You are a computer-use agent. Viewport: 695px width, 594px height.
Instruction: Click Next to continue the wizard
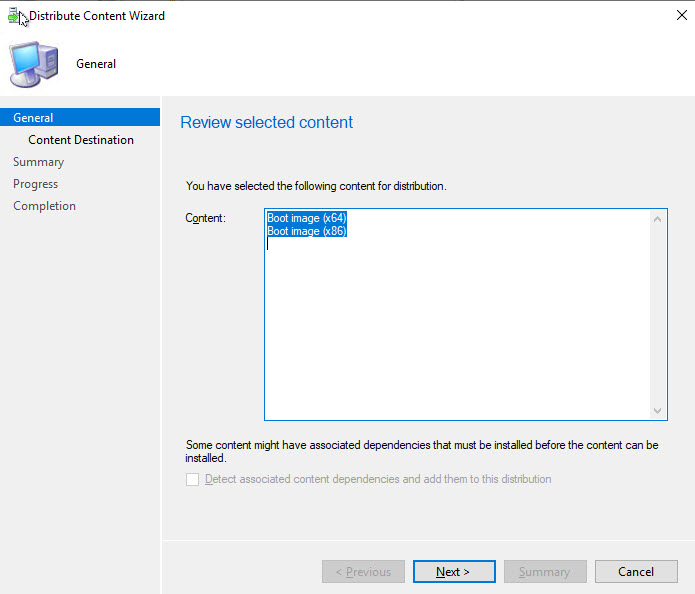[454, 572]
